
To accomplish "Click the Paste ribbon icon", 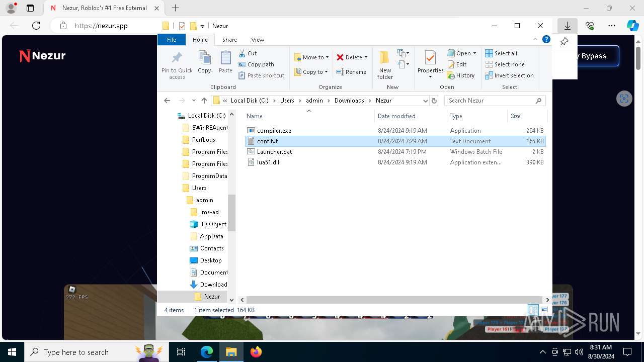I will (x=225, y=62).
